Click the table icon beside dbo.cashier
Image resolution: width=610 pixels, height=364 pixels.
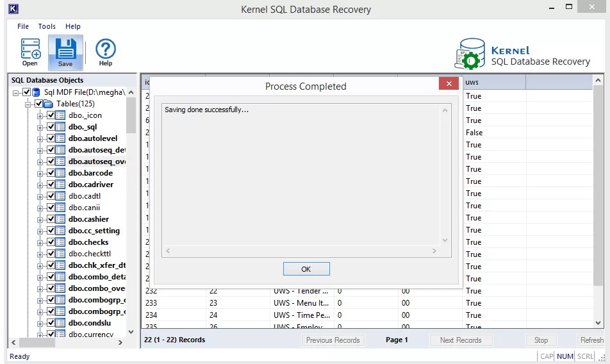pos(60,219)
